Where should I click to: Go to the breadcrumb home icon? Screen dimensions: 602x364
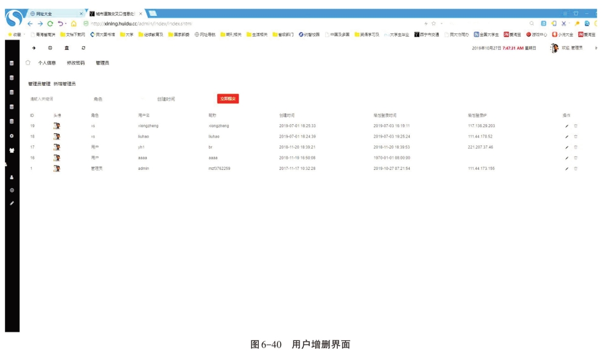tap(28, 63)
